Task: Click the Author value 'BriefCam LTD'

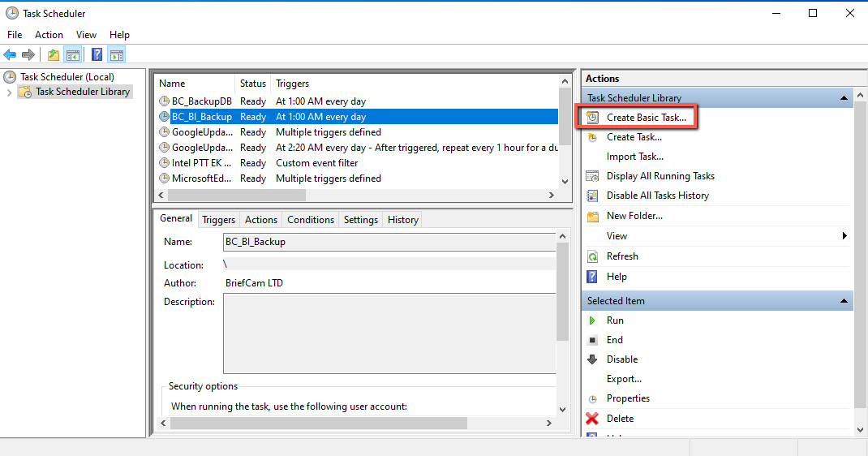Action: (254, 283)
